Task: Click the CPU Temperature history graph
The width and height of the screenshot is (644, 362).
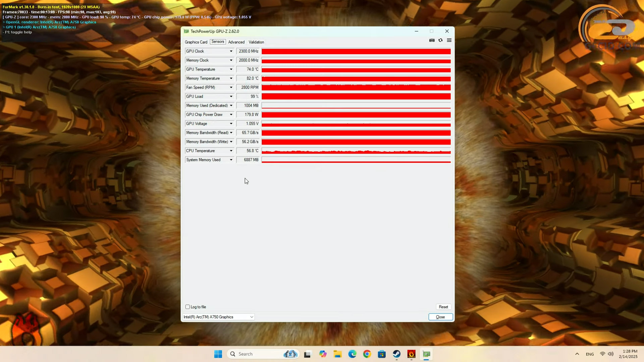Action: pyautogui.click(x=356, y=151)
